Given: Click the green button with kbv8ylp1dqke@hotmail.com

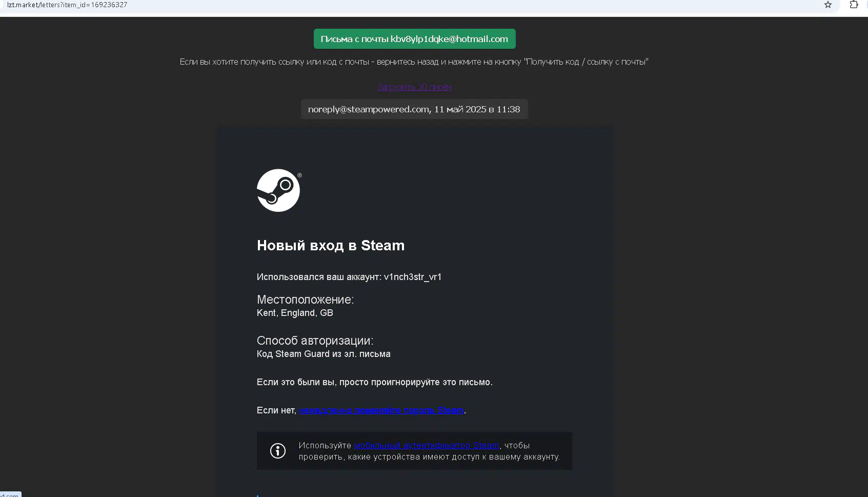Looking at the screenshot, I should (x=414, y=39).
